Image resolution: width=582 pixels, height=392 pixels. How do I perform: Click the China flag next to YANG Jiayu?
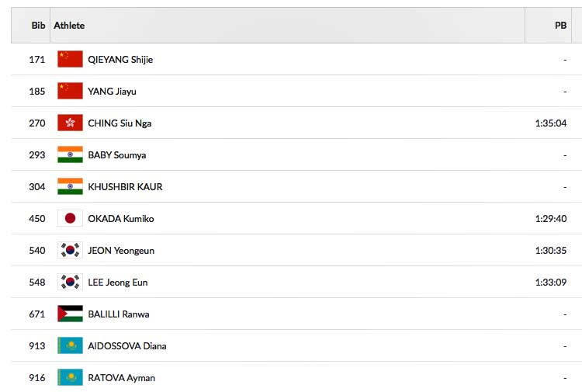click(x=70, y=92)
